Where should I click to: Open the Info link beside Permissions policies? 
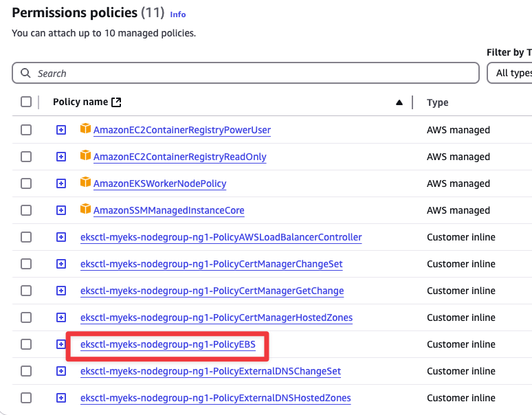pyautogui.click(x=178, y=14)
